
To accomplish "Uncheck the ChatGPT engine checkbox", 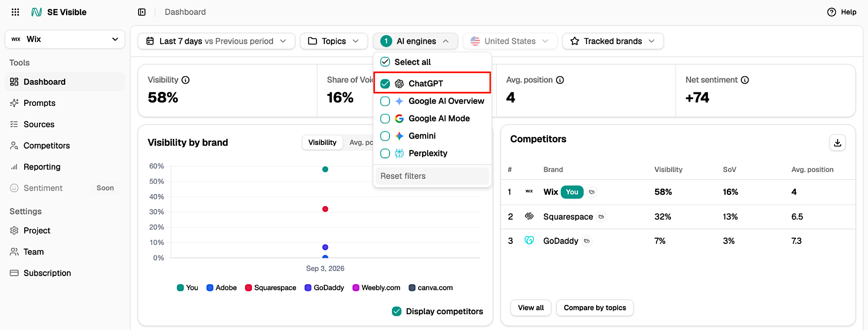I will [x=385, y=84].
